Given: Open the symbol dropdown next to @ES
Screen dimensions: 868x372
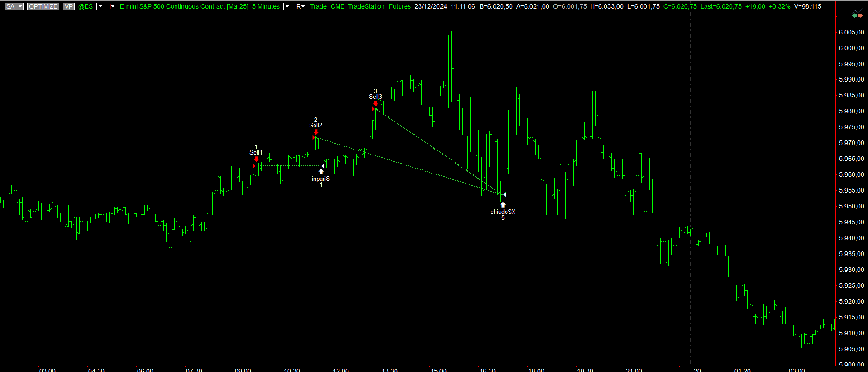Looking at the screenshot, I should (x=100, y=6).
